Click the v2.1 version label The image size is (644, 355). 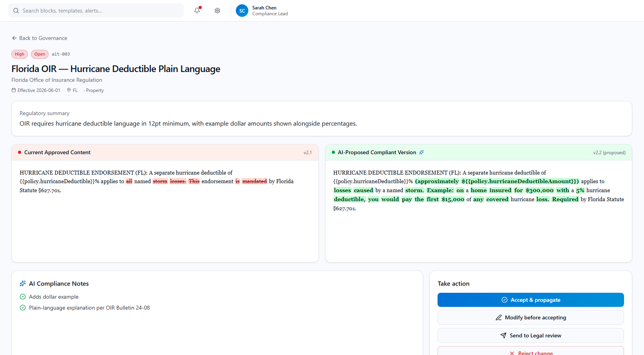pos(308,153)
